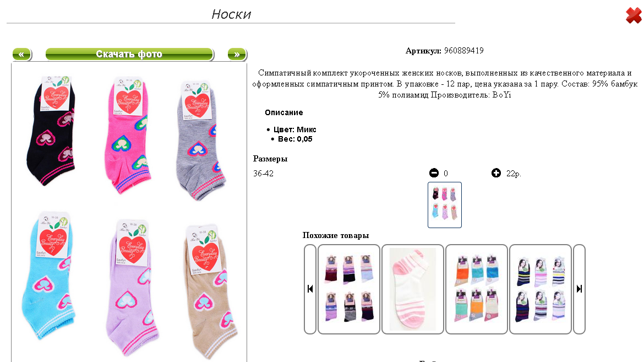The width and height of the screenshot is (644, 362).
Task: Download photo via Скачать фото button
Action: (x=129, y=55)
